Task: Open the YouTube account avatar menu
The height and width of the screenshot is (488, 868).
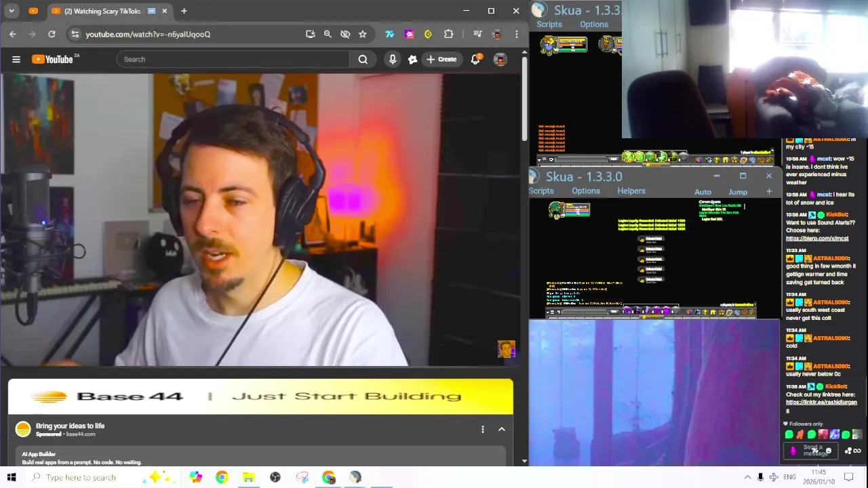Action: coord(500,60)
